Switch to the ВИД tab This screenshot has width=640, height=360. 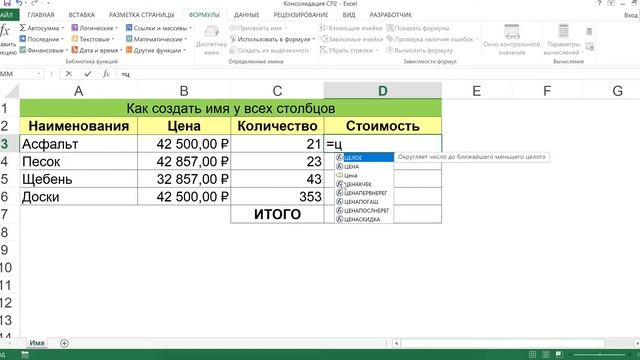click(349, 15)
